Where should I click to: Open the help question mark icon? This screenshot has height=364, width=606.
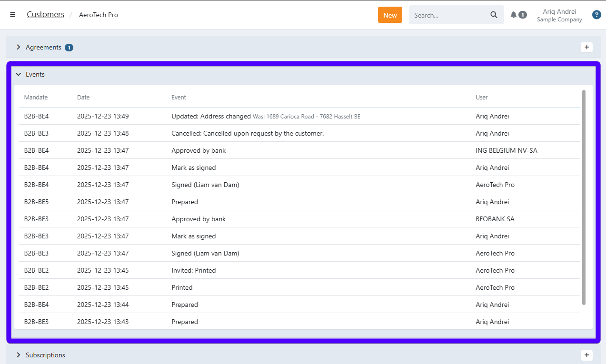click(x=596, y=15)
